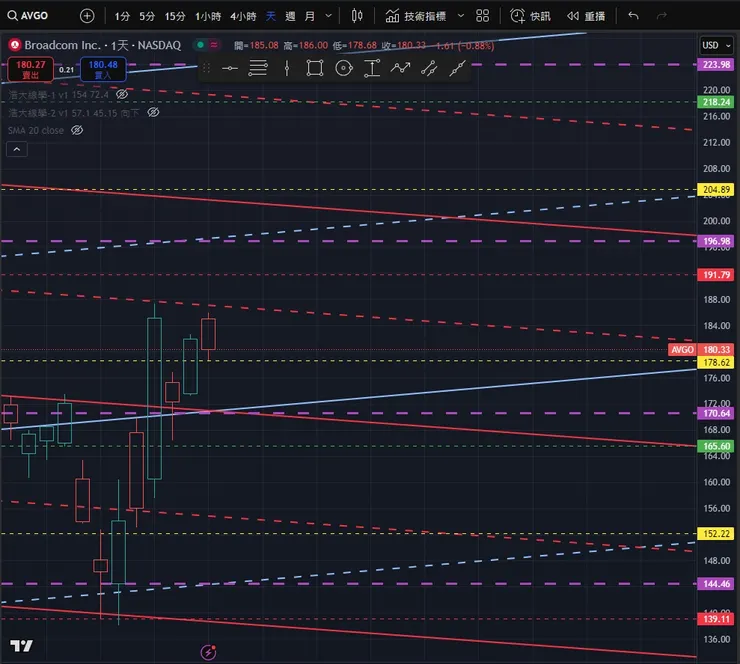Start bar replay with 重播

click(x=586, y=16)
